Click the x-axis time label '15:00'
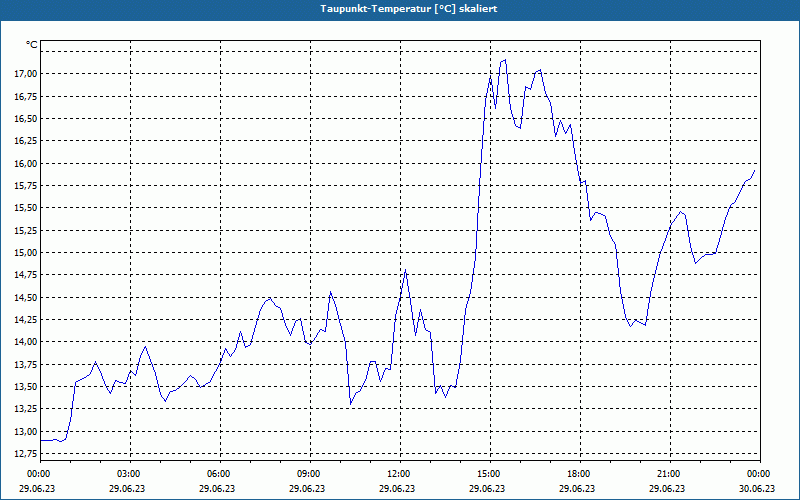 coord(490,474)
